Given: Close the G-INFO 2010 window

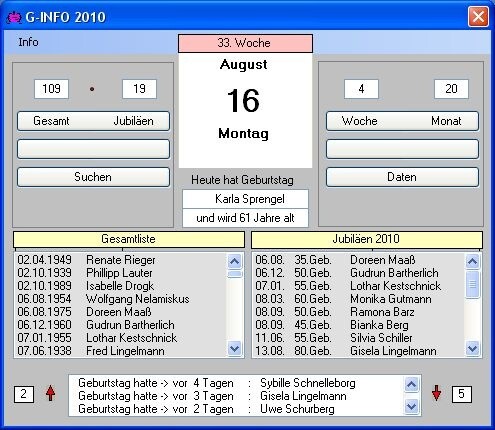Looking at the screenshot, I should [478, 16].
